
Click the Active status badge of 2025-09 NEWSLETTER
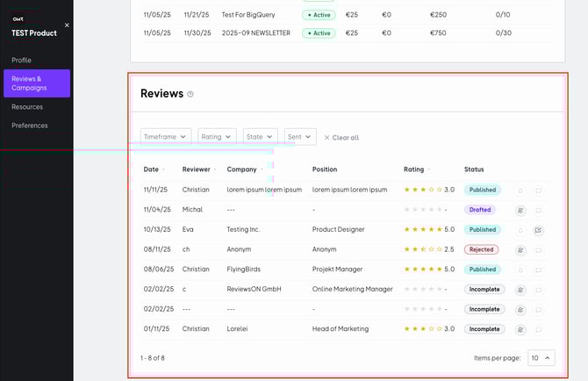pyautogui.click(x=319, y=33)
